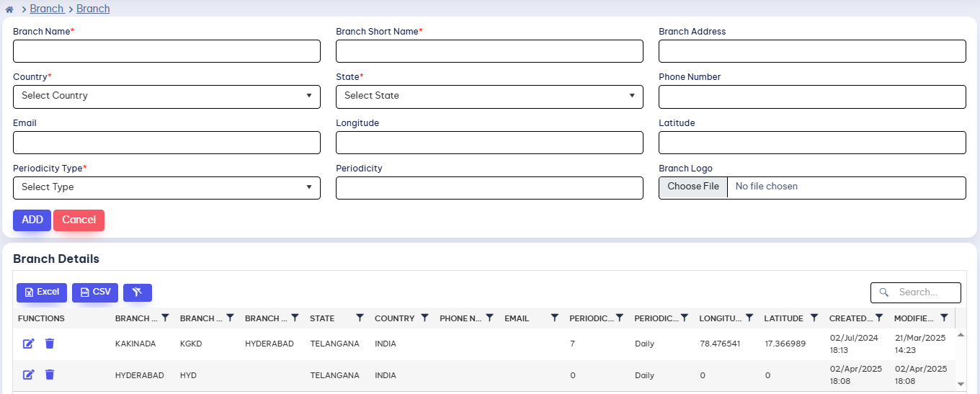Click the home icon in breadcrumb
Viewport: 980px width, 394px height.
[9, 9]
